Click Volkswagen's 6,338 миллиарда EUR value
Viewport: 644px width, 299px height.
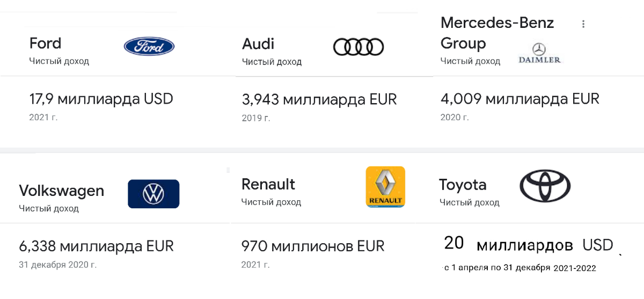click(x=96, y=246)
